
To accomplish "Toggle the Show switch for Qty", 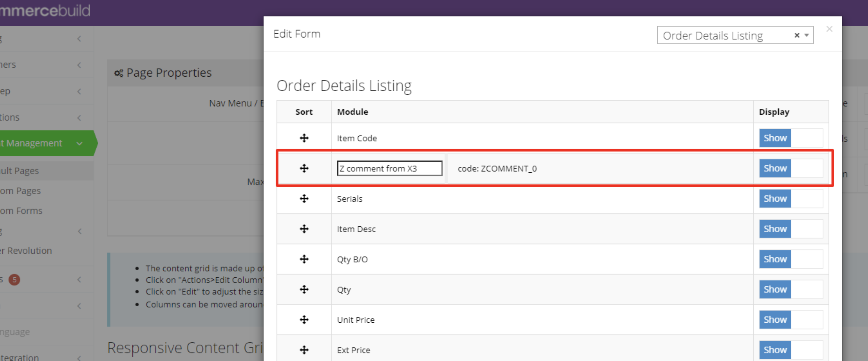I will 790,289.
